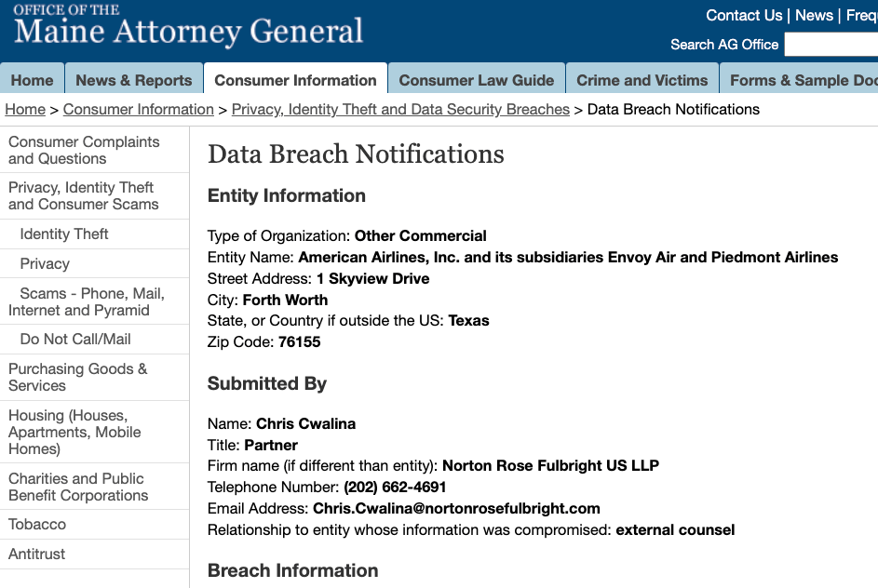The width and height of the screenshot is (878, 588).
Task: Visit the Tobacco sidebar section
Action: click(x=37, y=524)
